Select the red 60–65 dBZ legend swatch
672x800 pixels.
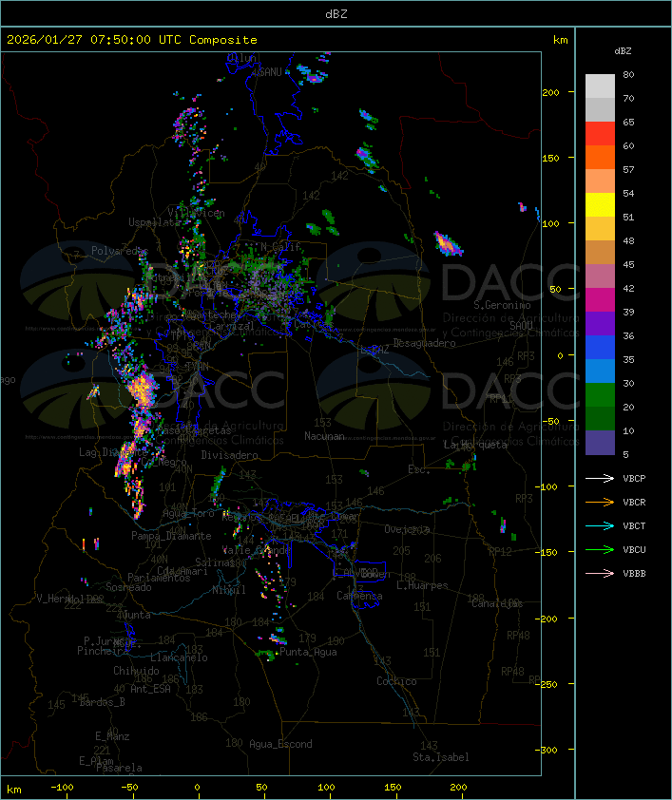coord(600,134)
